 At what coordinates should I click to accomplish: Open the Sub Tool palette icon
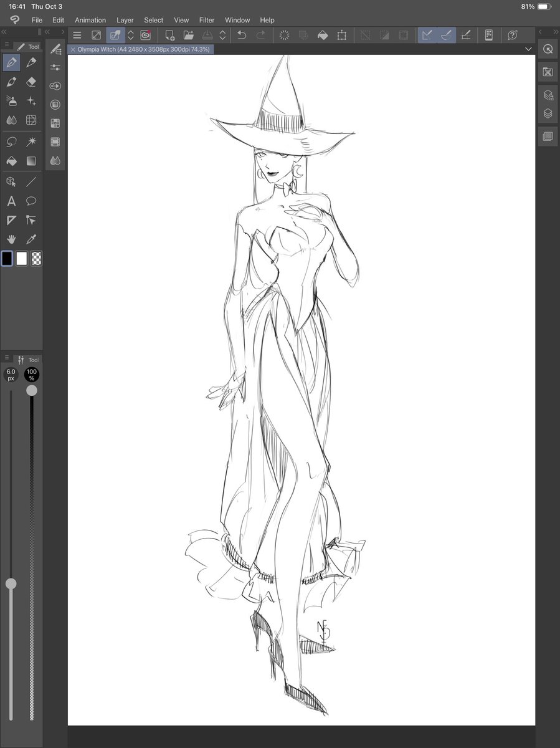click(55, 49)
